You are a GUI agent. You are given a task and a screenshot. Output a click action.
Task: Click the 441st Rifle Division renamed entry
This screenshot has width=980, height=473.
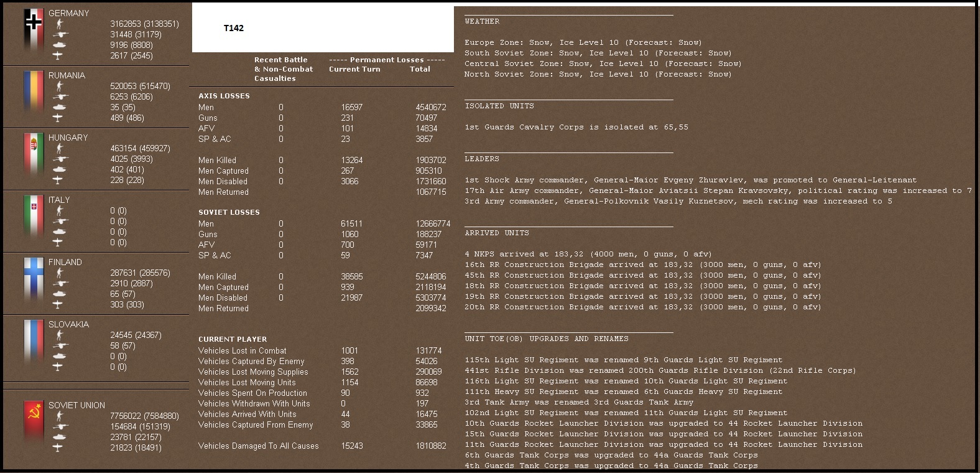pyautogui.click(x=660, y=370)
